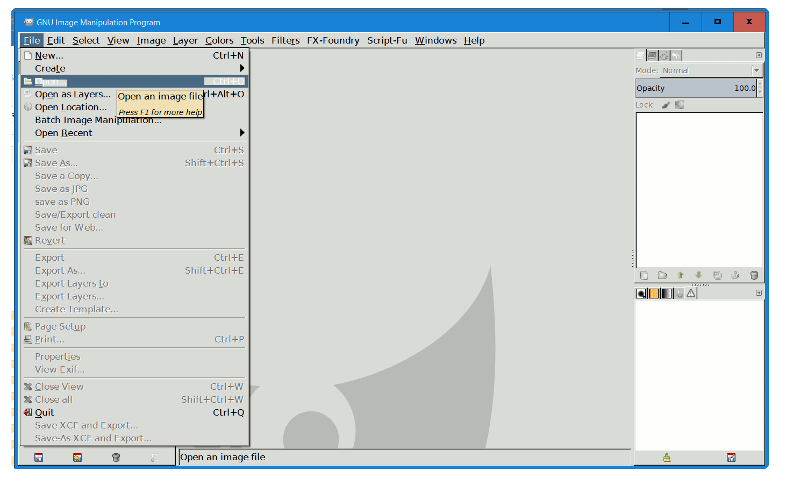Toggle the lock alpha channel button
This screenshot has width=800, height=489.
679,105
